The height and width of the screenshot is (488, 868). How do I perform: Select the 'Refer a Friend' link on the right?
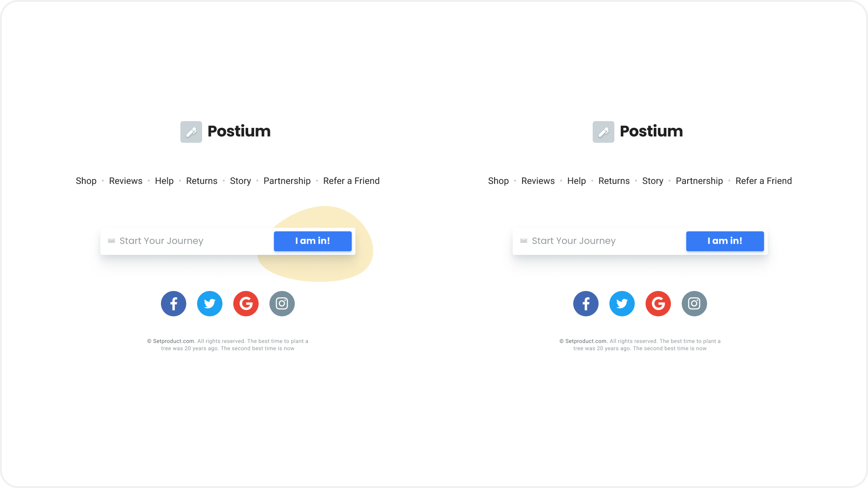pyautogui.click(x=763, y=181)
